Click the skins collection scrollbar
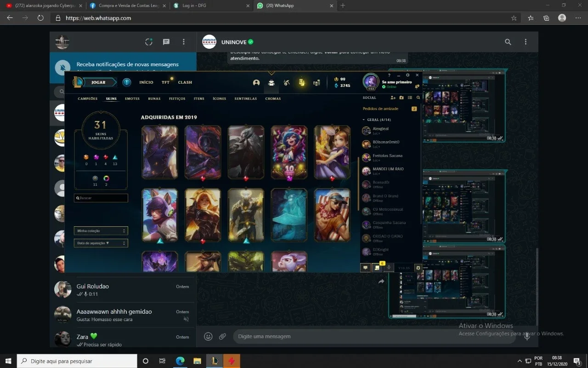Viewport: 588px width, 368px height. click(358, 184)
